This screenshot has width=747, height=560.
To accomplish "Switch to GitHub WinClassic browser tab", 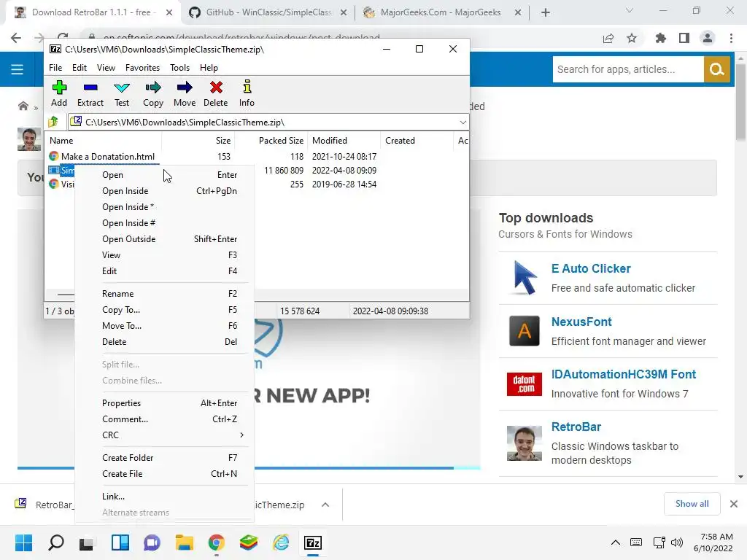I will [268, 12].
